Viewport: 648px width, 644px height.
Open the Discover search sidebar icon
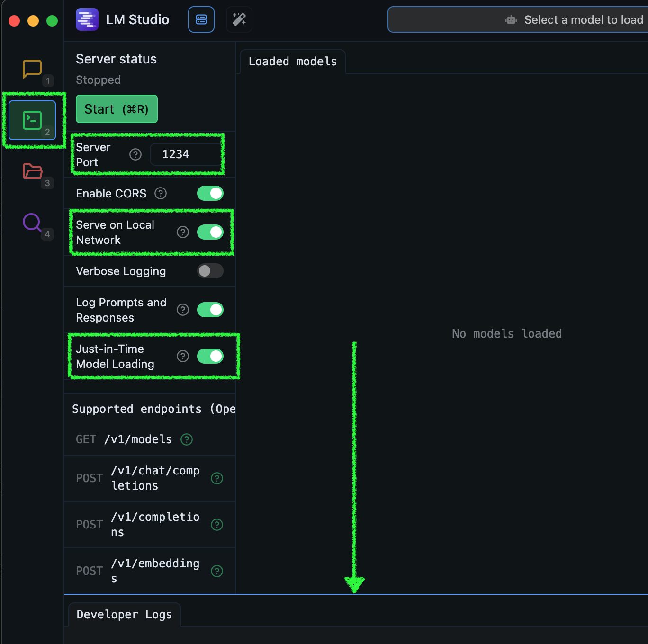(32, 222)
